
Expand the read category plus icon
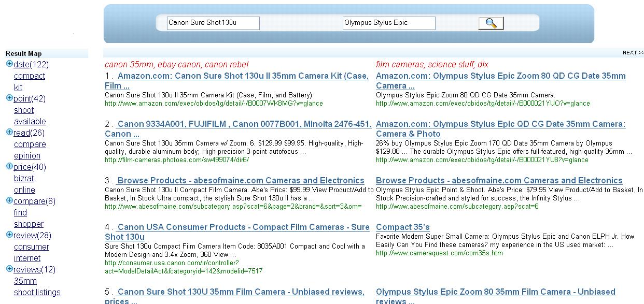(x=9, y=133)
